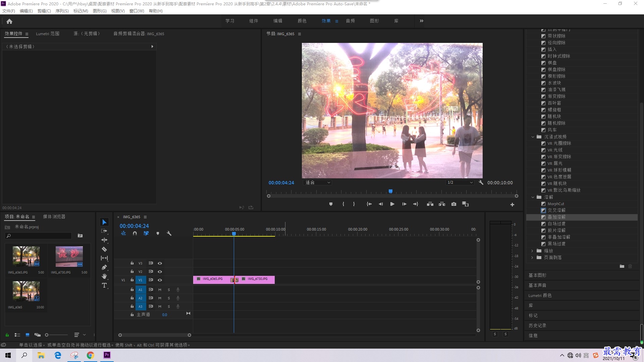Select the Type tool
This screenshot has height=362, width=644.
click(104, 285)
